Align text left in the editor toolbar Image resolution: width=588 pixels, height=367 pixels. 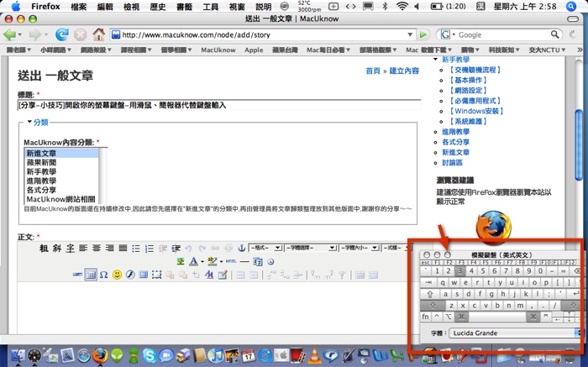tap(83, 248)
